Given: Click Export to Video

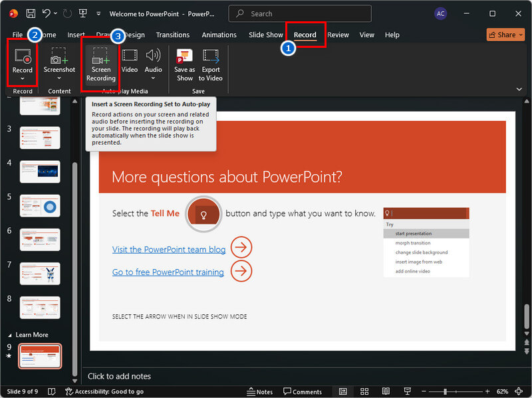Looking at the screenshot, I should coord(211,64).
